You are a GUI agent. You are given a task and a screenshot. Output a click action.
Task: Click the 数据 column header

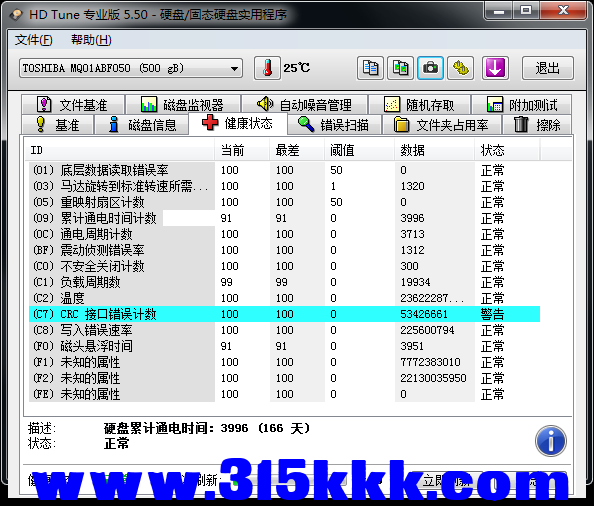pyautogui.click(x=435, y=150)
